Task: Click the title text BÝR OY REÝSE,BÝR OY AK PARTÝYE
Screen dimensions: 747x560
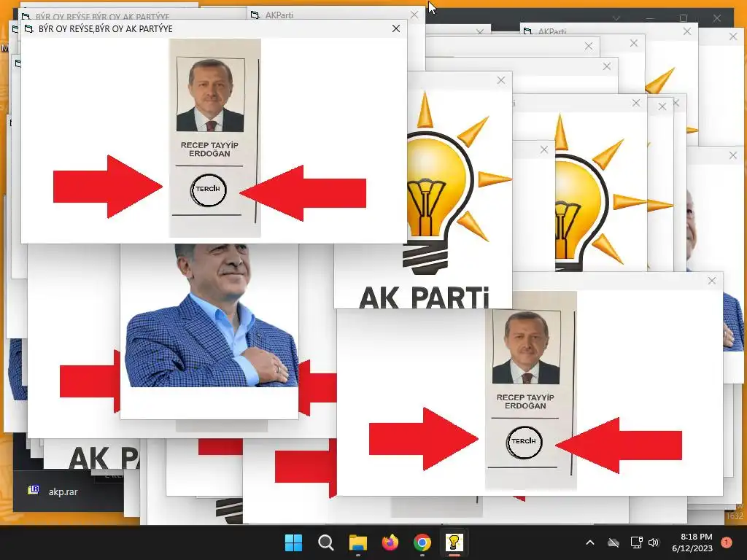Action: point(105,29)
